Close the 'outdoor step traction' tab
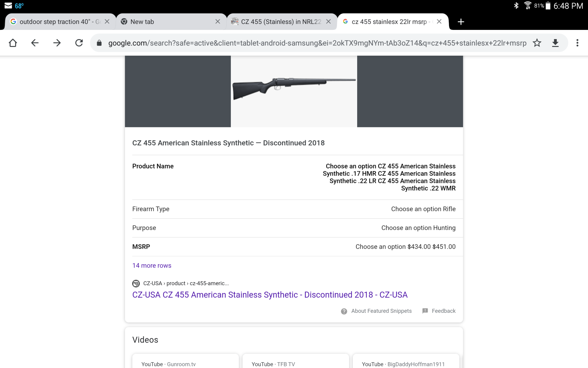 pyautogui.click(x=107, y=22)
